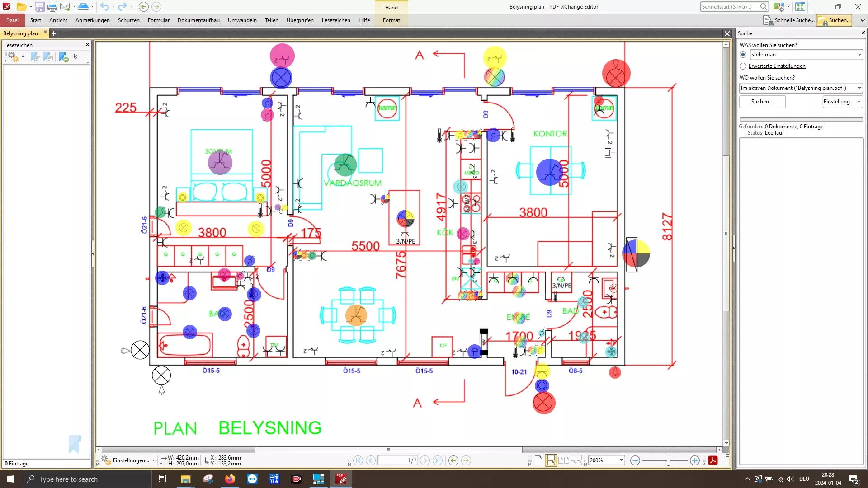
Task: Expand the search location dropdown
Action: pos(859,88)
